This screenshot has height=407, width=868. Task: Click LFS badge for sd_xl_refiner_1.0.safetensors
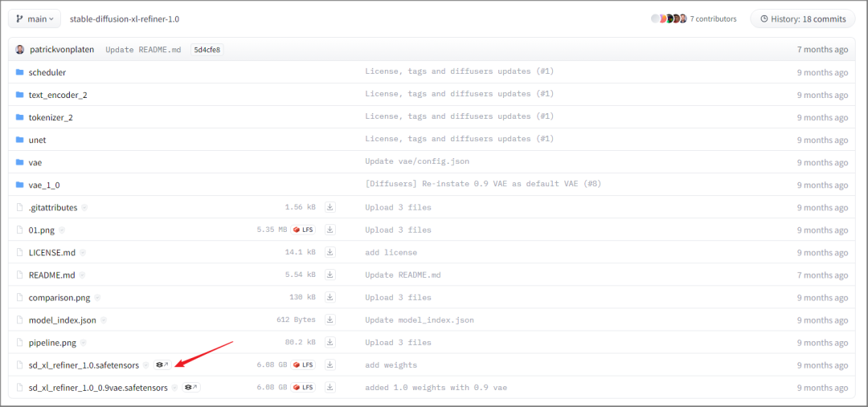303,365
